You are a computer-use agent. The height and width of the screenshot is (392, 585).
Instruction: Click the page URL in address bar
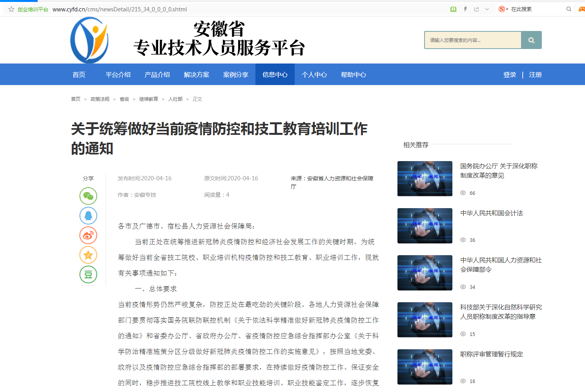coord(120,9)
